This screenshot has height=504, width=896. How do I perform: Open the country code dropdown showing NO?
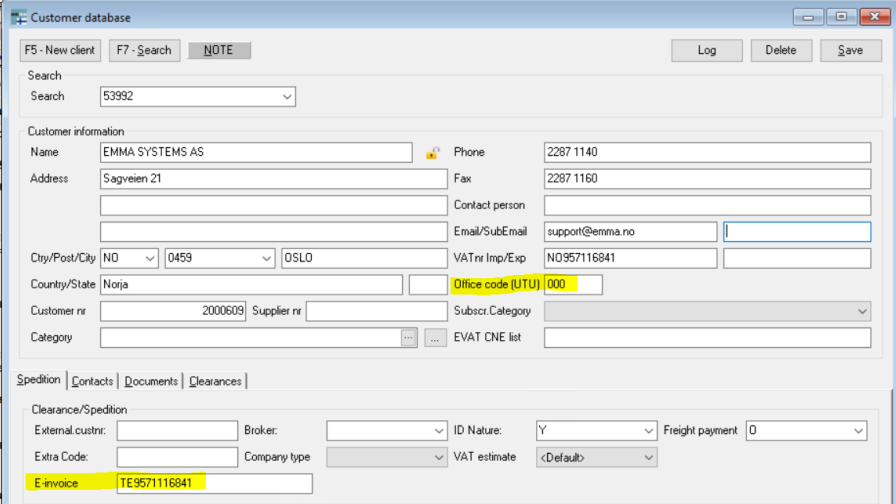pyautogui.click(x=150, y=258)
